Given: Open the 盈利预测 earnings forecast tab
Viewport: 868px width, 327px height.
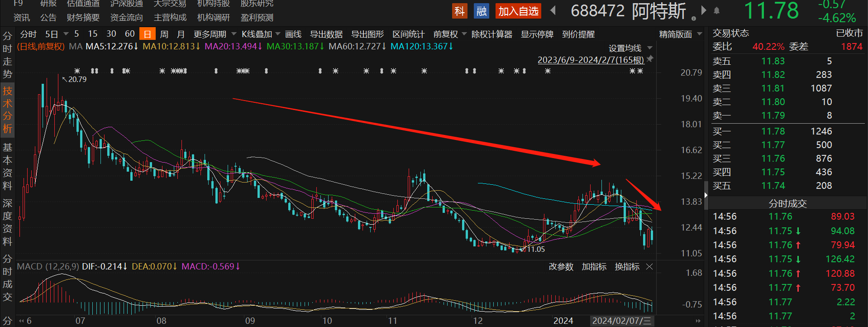Looking at the screenshot, I should point(257,18).
